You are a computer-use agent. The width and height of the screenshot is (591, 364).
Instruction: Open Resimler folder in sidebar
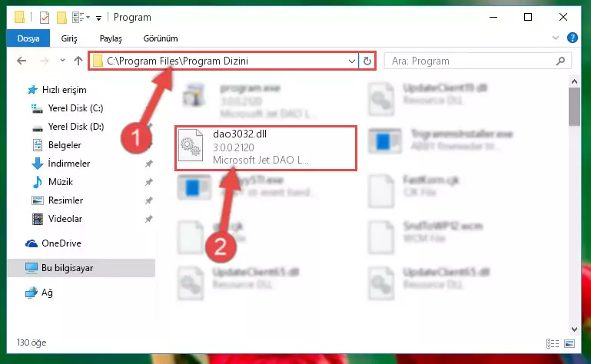click(65, 200)
